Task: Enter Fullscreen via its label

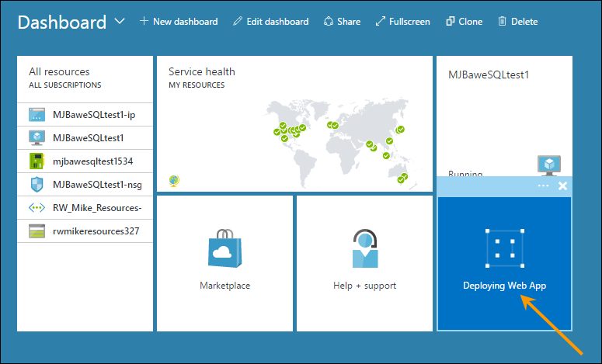Action: click(409, 22)
